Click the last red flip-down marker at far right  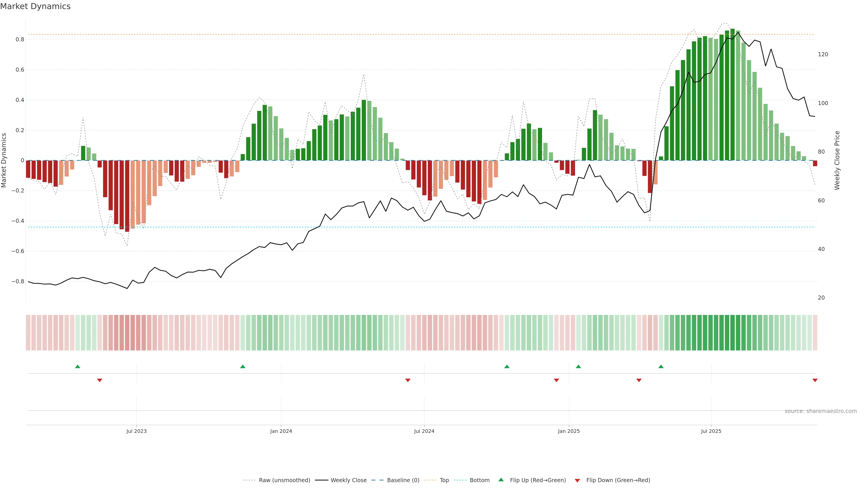pos(815,380)
